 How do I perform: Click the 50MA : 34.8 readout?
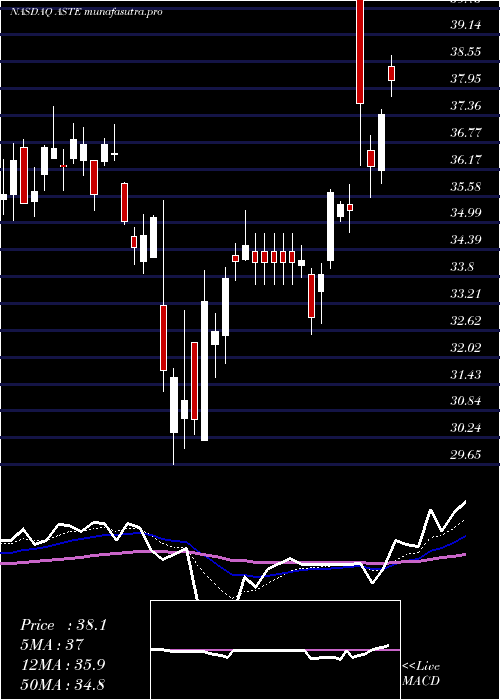63,684
